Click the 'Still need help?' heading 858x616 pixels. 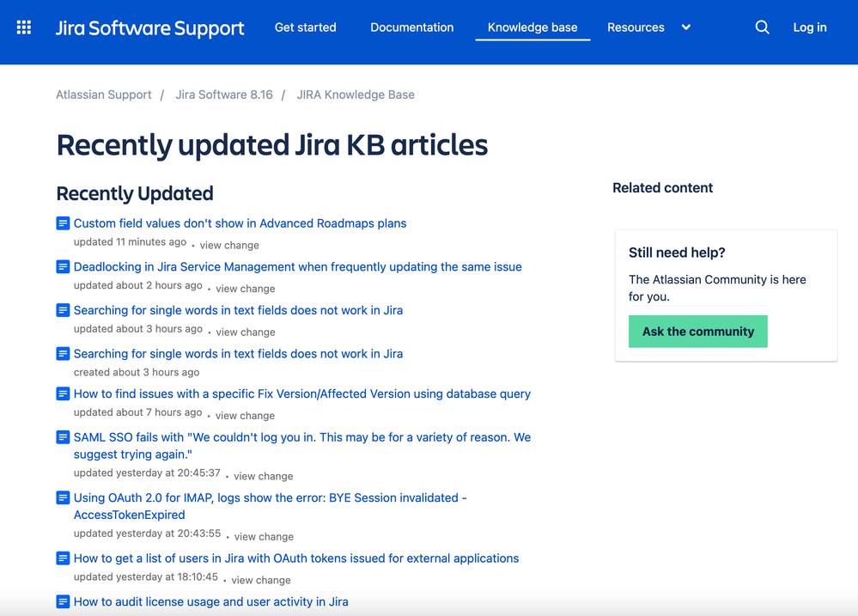coord(677,253)
